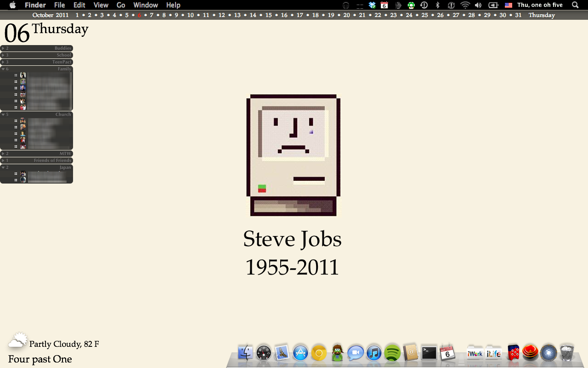Click the green mushroom menu bar icon

tap(411, 5)
